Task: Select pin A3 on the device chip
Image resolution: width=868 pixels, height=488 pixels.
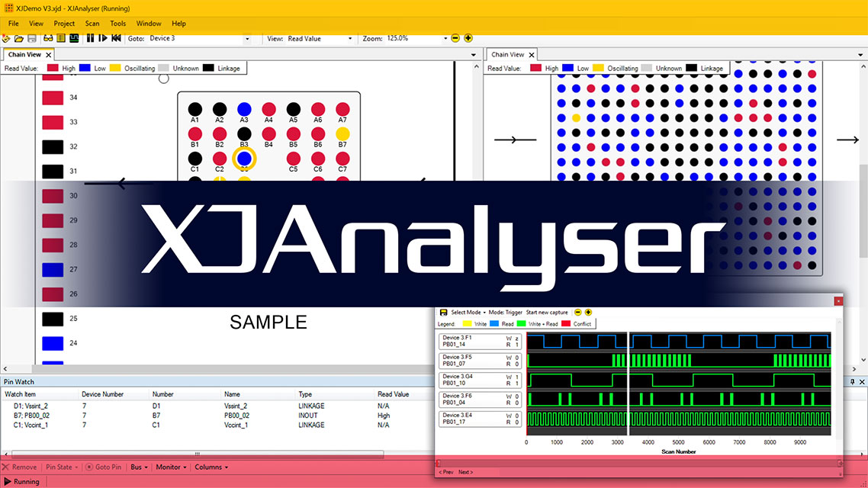Action: pos(244,110)
